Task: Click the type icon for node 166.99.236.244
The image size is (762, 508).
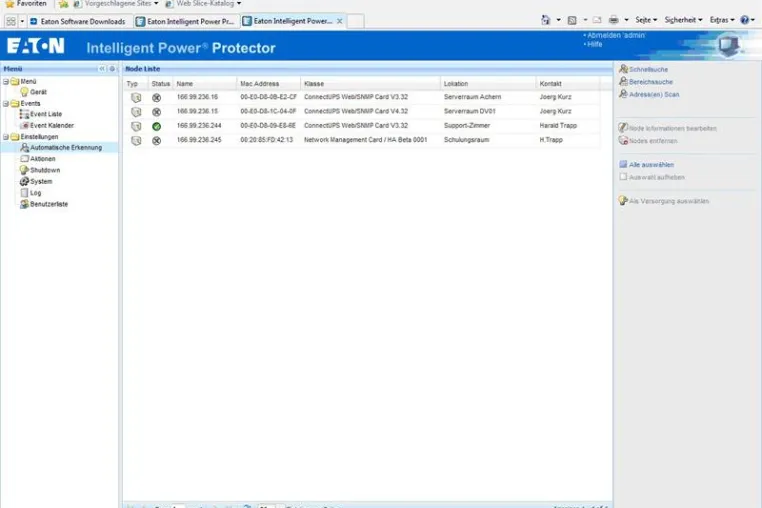Action: (136, 126)
